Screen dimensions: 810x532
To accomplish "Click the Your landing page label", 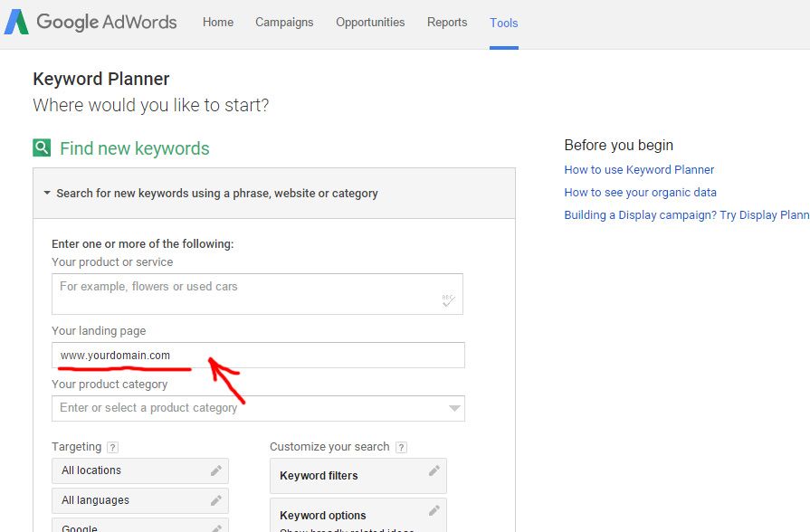I will tap(99, 330).
